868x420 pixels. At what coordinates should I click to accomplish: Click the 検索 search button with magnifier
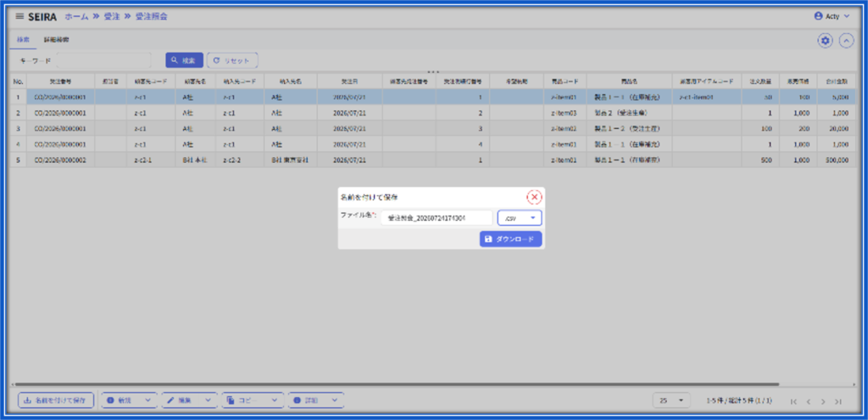click(184, 60)
